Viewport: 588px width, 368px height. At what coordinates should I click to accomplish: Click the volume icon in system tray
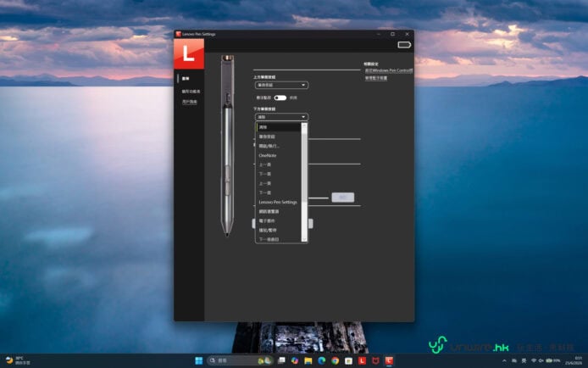[x=541, y=360]
